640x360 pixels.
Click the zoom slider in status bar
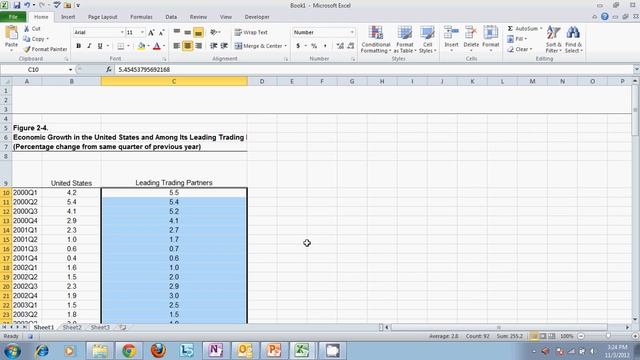608,336
